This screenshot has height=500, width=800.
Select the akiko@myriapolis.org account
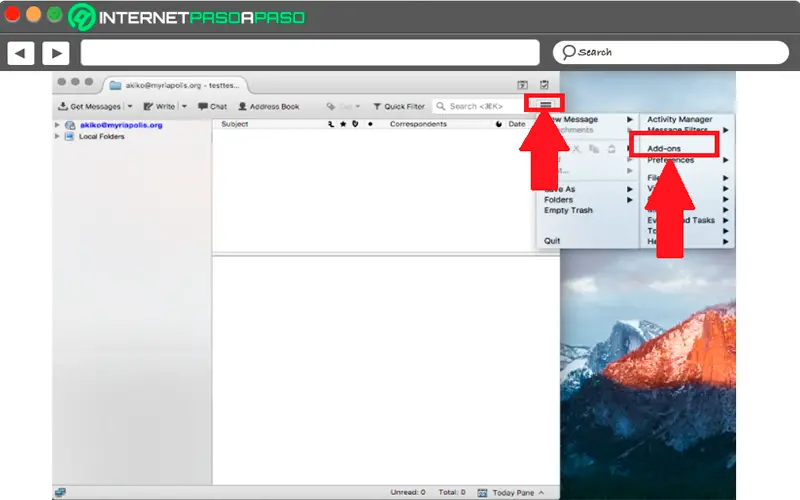[x=121, y=124]
